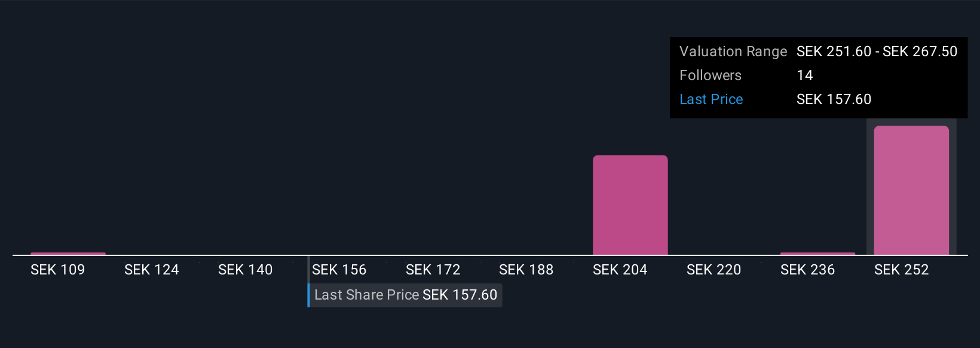980x348 pixels.
Task: Click the SEK 236 axis label
Action: (x=808, y=270)
